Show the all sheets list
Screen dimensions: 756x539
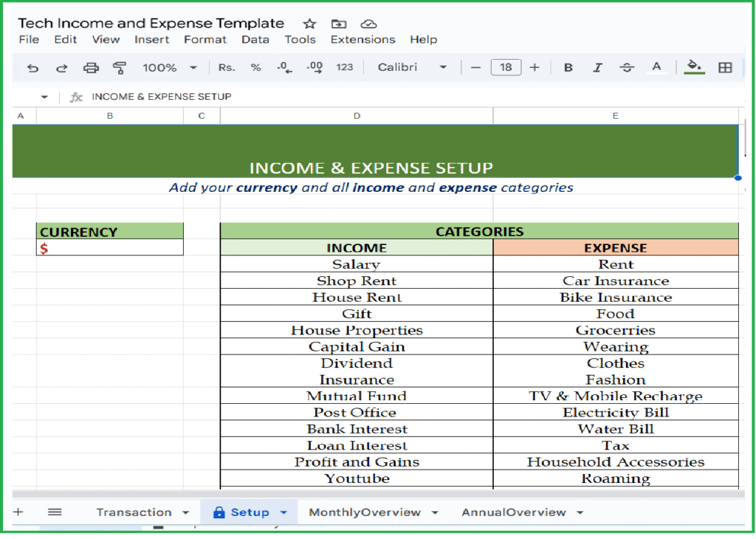click(55, 512)
